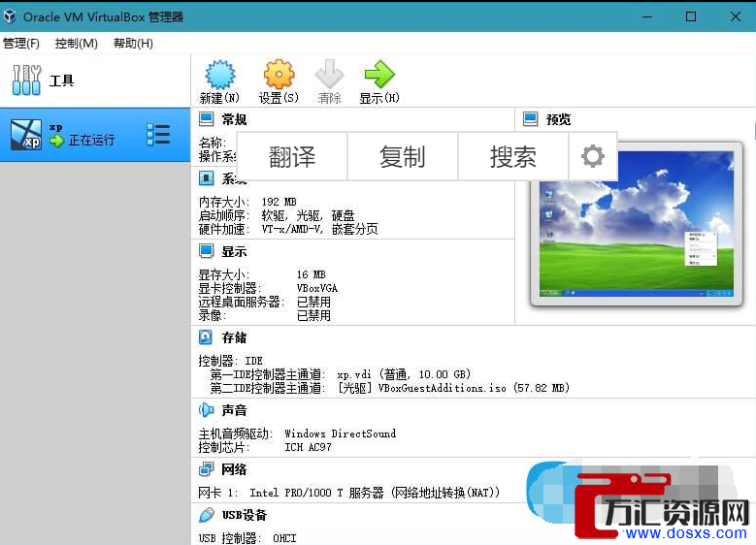Image resolution: width=756 pixels, height=545 pixels.
Task: Click the 清除 discard arrow icon
Action: [x=329, y=75]
